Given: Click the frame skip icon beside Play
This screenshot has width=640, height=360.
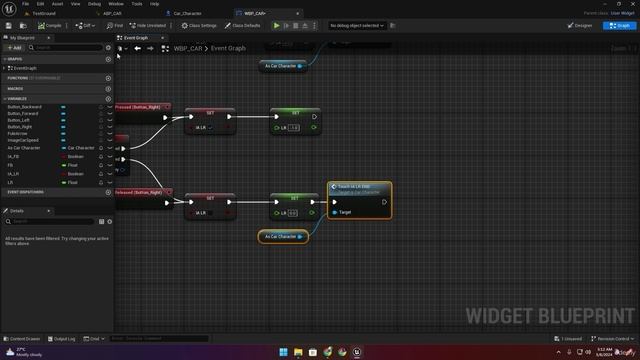Looking at the screenshot, I should 286,26.
